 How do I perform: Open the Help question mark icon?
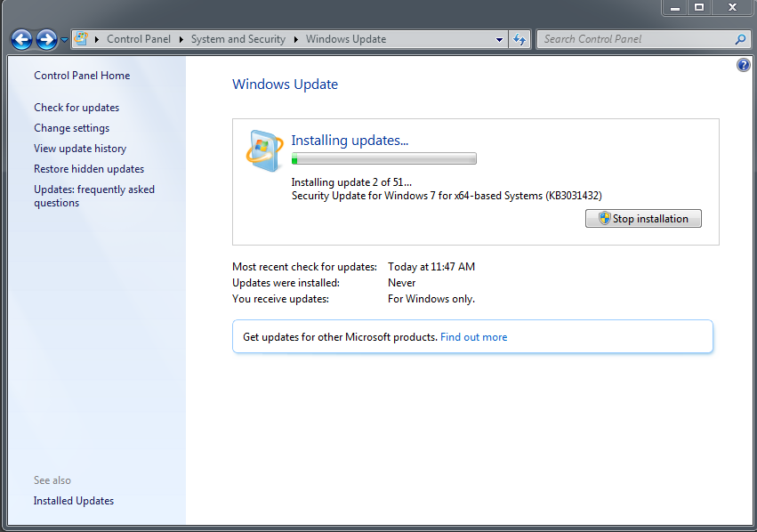tap(744, 65)
